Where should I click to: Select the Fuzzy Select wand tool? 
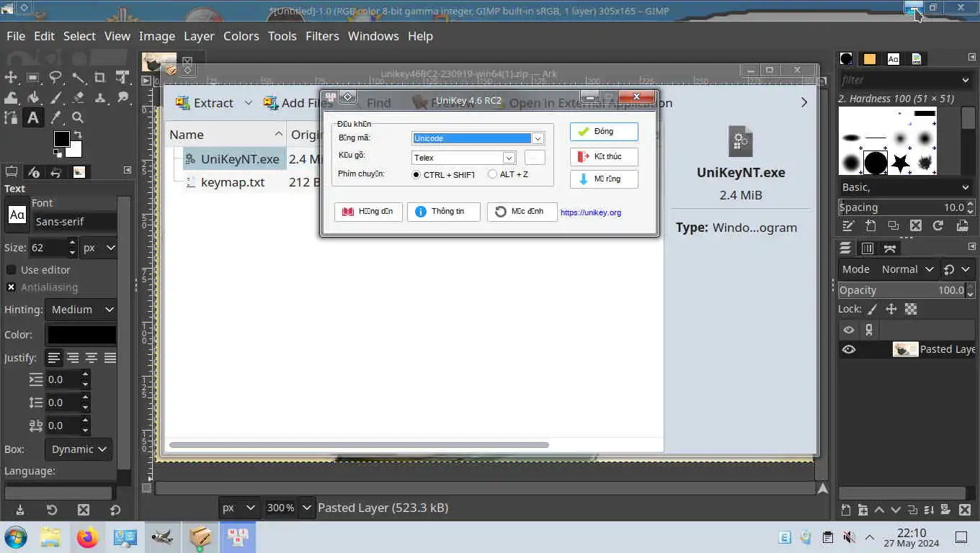[x=78, y=77]
